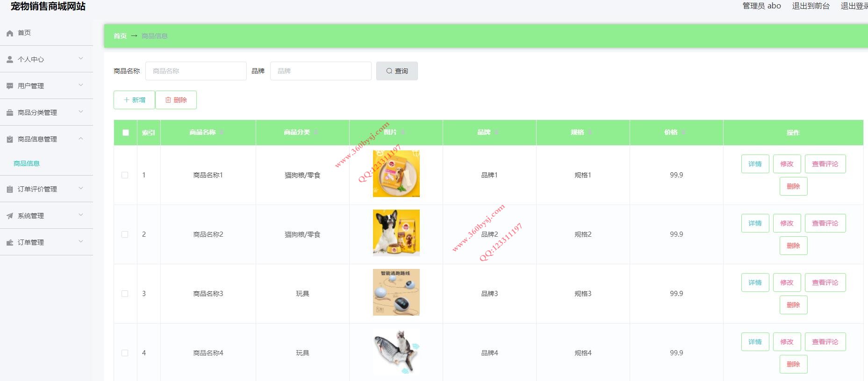Check the checkbox for row 1
Screen dimensions: 868x381
point(125,175)
